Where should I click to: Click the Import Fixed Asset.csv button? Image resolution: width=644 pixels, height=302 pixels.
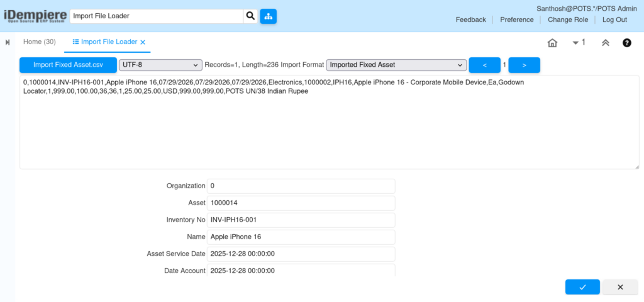[68, 65]
